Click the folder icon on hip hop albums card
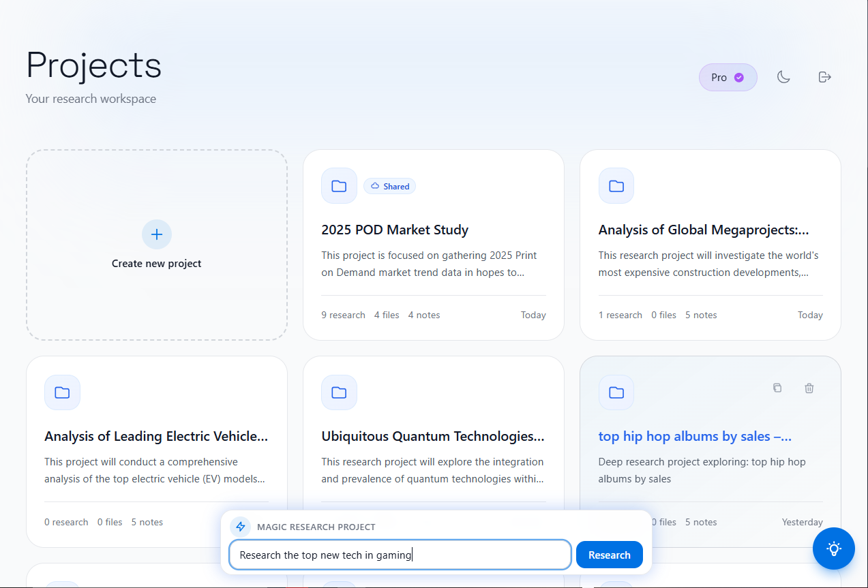Screen dimensions: 868x588 tap(616, 392)
